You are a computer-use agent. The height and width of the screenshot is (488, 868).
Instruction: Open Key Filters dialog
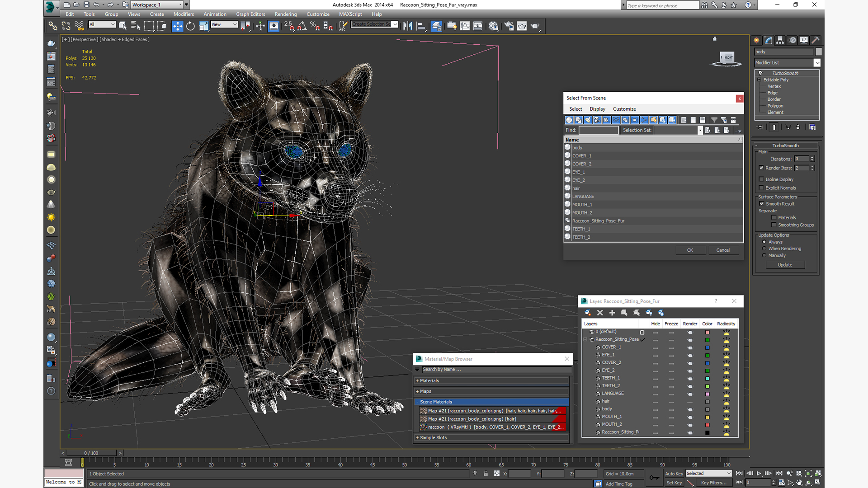pos(714,483)
